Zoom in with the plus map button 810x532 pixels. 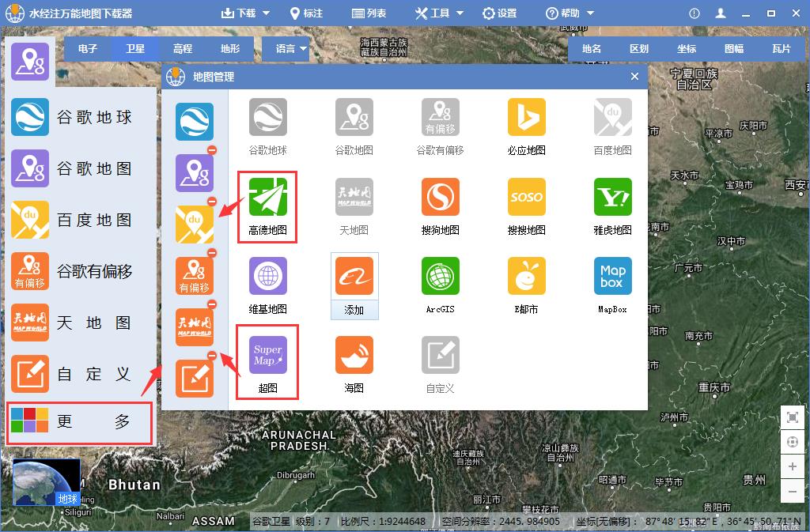click(793, 467)
